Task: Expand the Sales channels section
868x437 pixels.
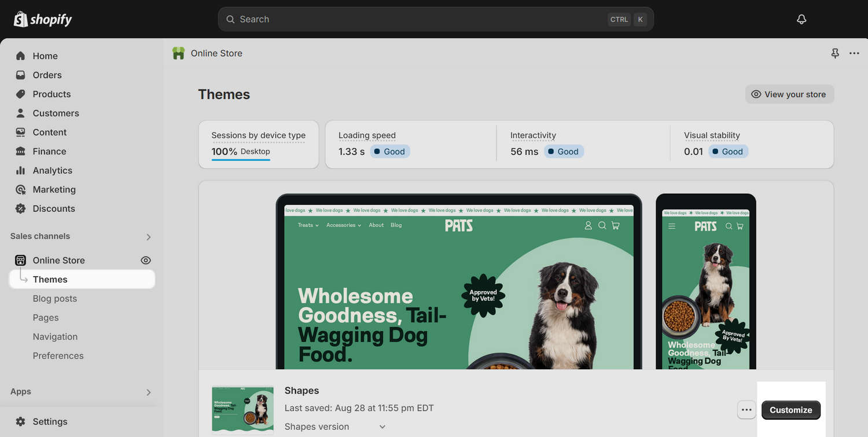Action: point(149,237)
